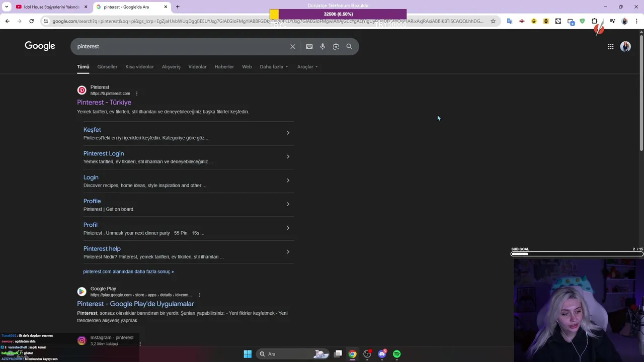Select the Tümü search tab

(83, 67)
